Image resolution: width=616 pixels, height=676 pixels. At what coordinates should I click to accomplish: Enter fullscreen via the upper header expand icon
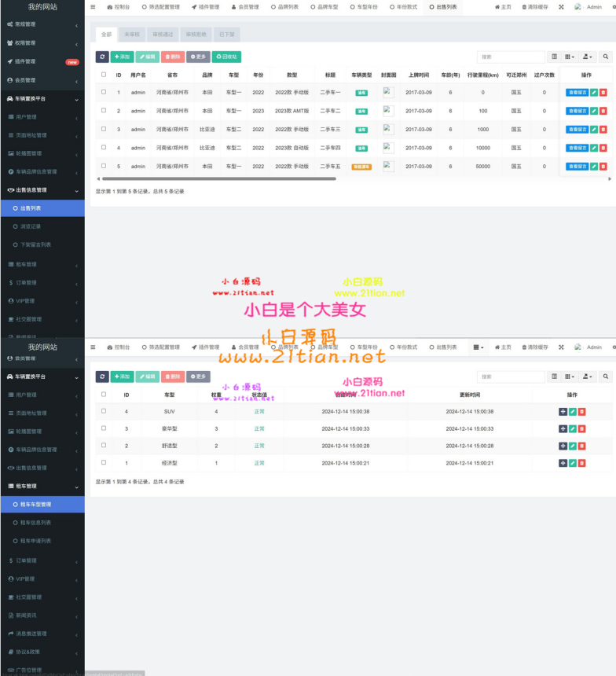point(561,7)
